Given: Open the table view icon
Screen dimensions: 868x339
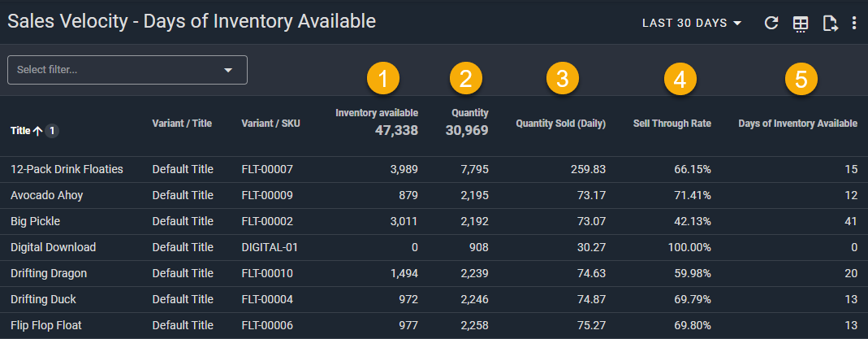Looking at the screenshot, I should (x=801, y=24).
